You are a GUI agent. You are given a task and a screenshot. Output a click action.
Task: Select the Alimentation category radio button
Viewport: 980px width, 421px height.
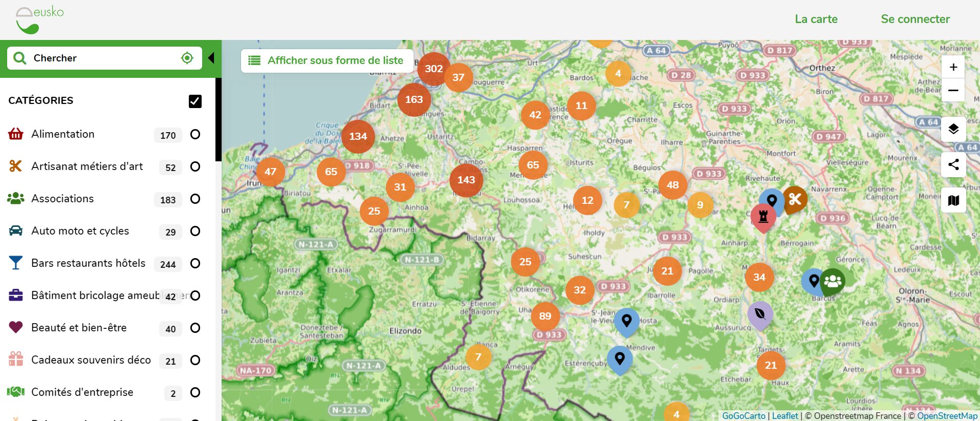tap(195, 134)
